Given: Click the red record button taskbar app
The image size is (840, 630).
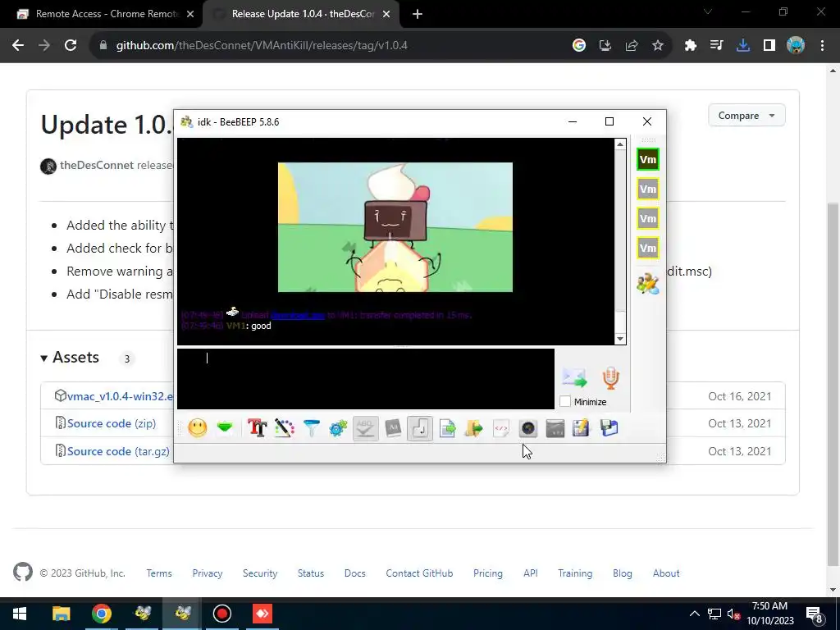Looking at the screenshot, I should (x=221, y=614).
